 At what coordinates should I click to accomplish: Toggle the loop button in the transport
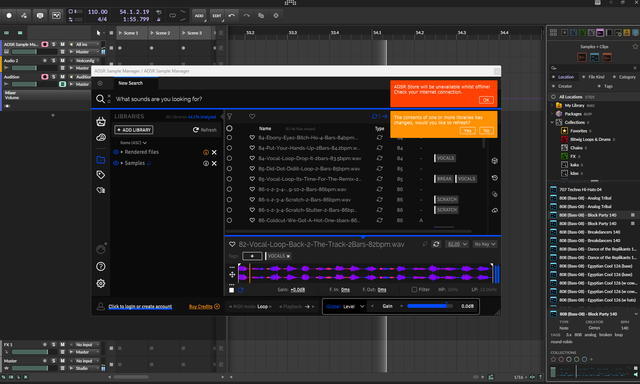pos(172,16)
